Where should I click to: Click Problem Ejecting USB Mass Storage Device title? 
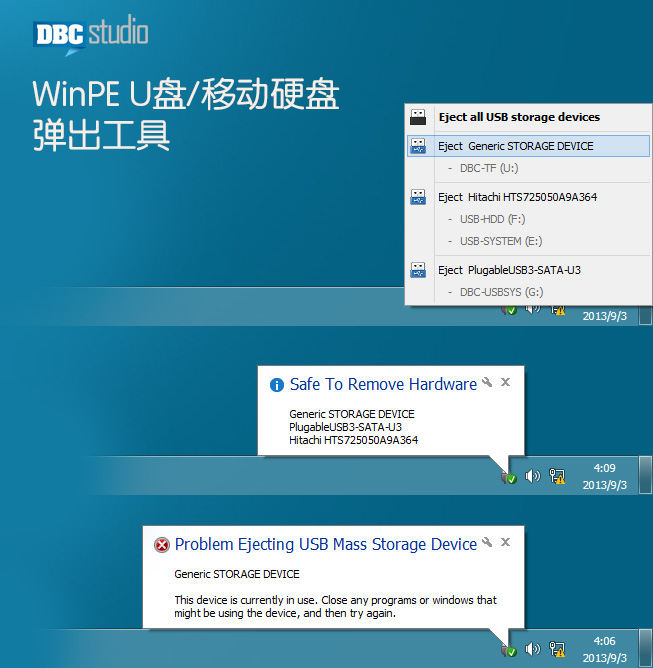click(326, 544)
